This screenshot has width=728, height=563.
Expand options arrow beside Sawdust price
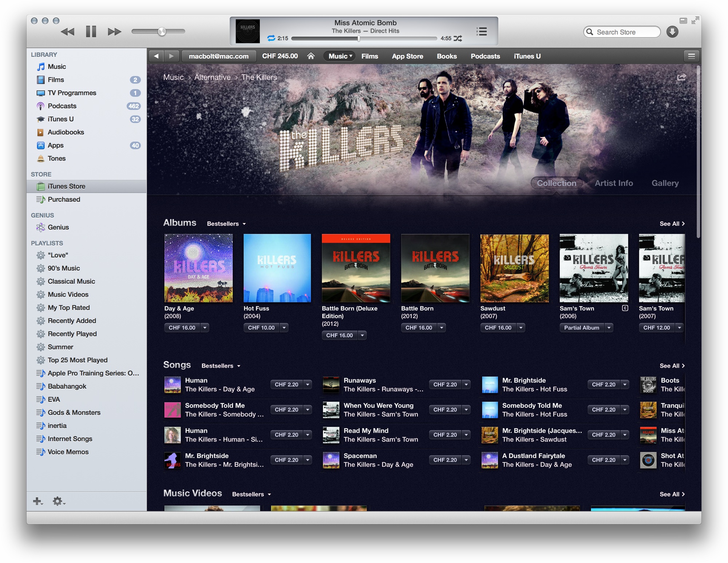521,328
